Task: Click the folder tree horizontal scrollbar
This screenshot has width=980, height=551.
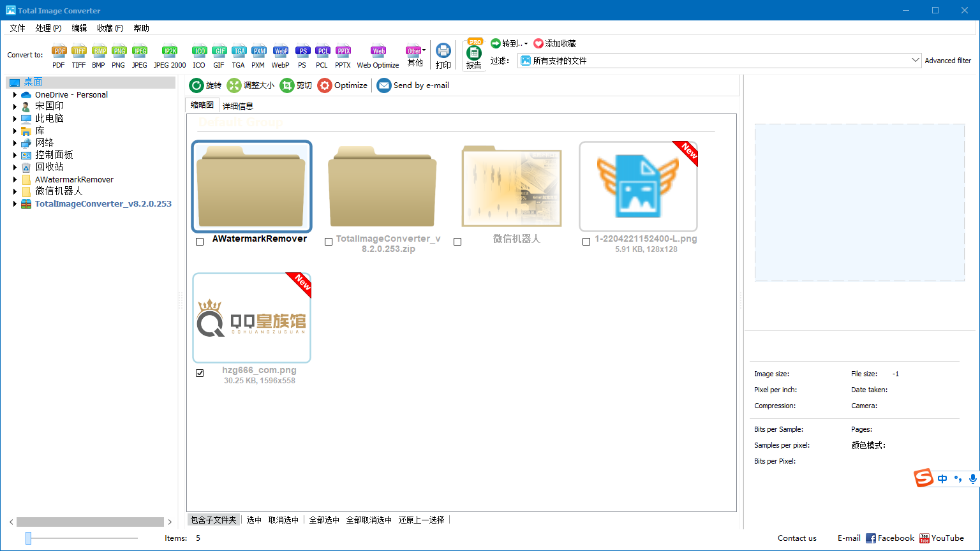Action: 90,522
